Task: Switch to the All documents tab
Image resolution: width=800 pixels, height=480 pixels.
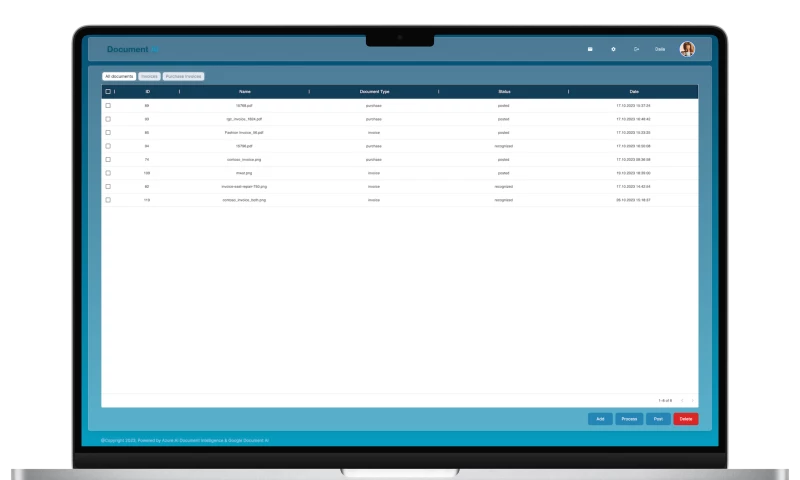Action: pyautogui.click(x=119, y=77)
